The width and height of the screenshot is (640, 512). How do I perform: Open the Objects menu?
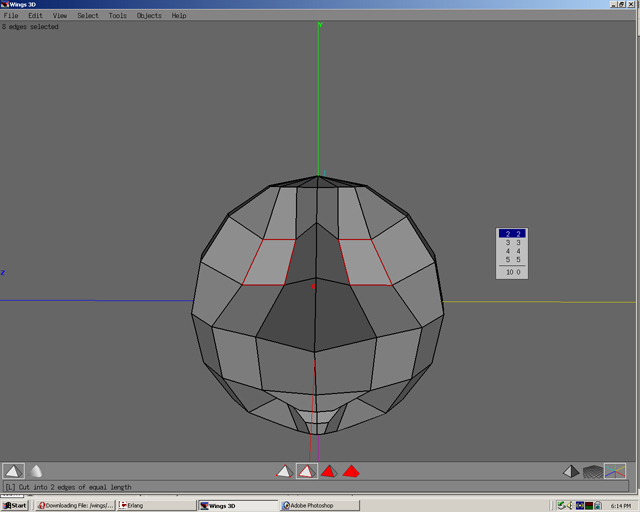[149, 16]
